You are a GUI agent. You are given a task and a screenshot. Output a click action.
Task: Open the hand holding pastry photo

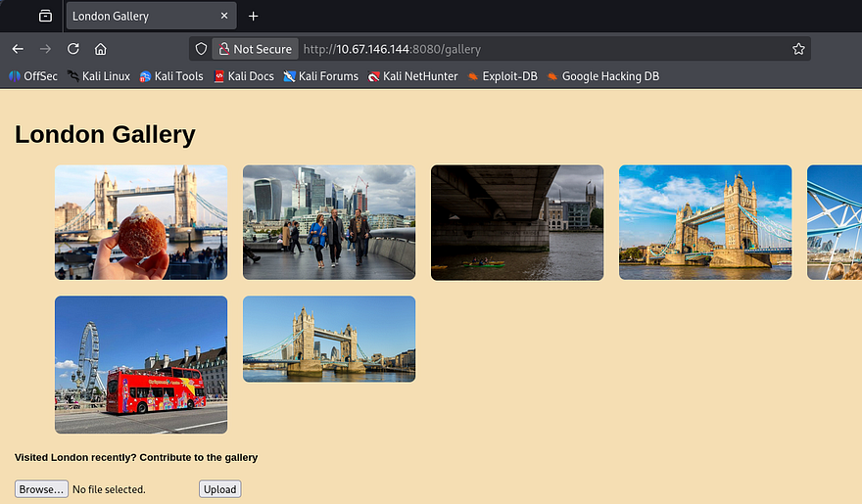coord(141,222)
